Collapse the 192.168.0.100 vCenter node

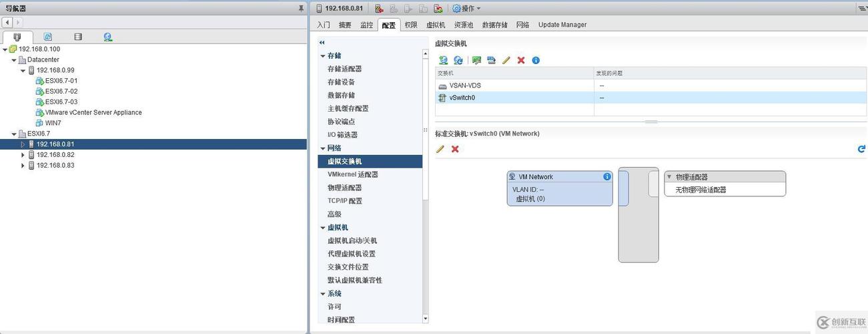pos(5,49)
